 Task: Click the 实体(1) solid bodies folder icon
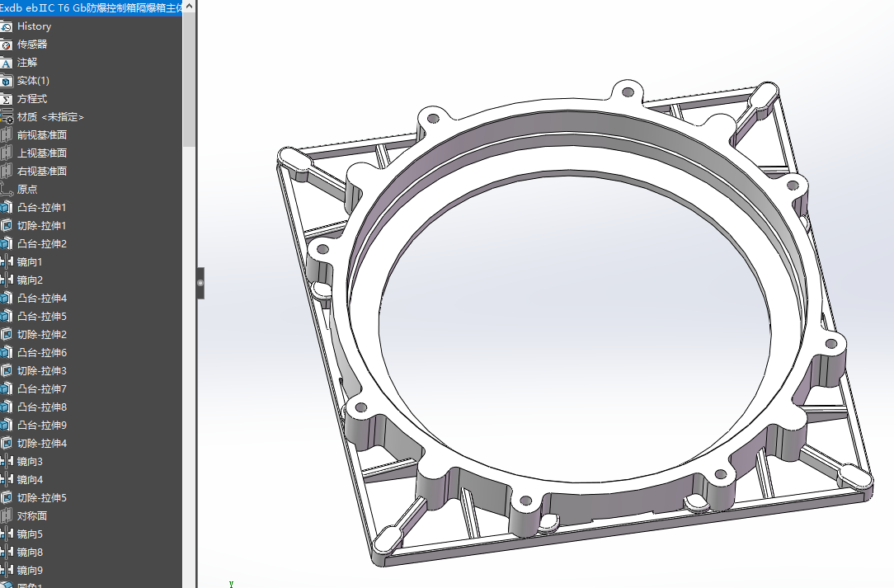point(7,81)
